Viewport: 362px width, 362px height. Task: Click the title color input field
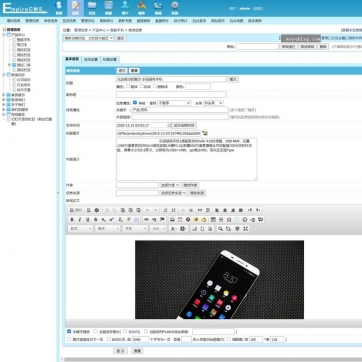tap(198, 87)
